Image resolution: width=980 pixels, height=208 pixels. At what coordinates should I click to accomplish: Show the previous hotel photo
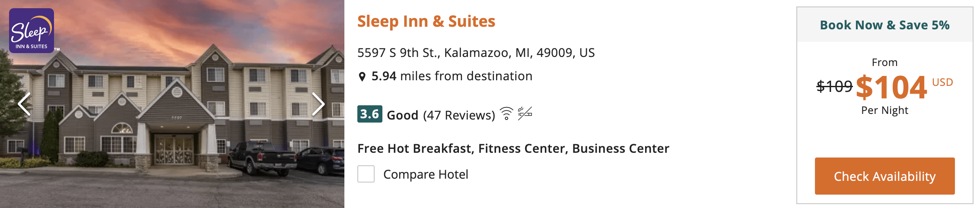tap(24, 104)
